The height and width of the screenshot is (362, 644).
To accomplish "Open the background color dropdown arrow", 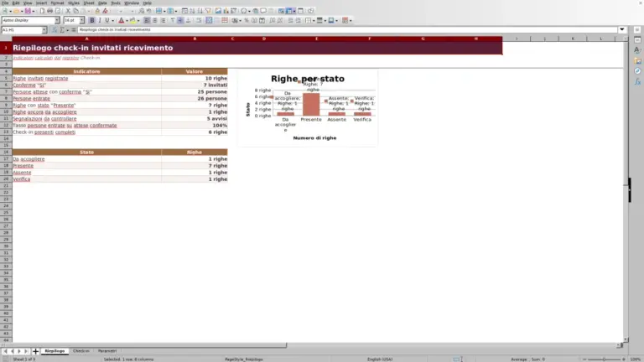I will 138,20.
